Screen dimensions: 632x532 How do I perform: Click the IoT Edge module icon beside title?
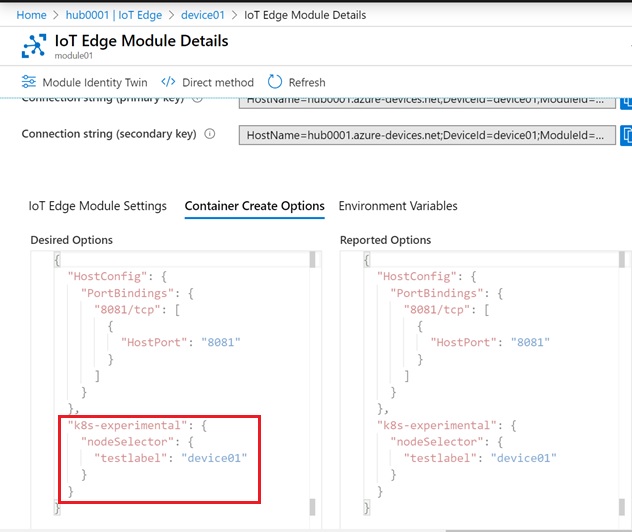point(34,46)
